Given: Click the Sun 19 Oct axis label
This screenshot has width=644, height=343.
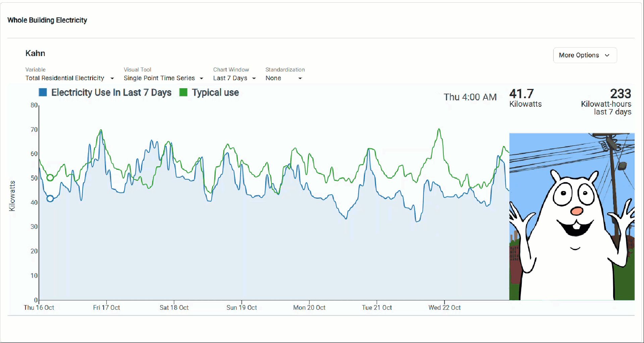Looking at the screenshot, I should click(241, 307).
